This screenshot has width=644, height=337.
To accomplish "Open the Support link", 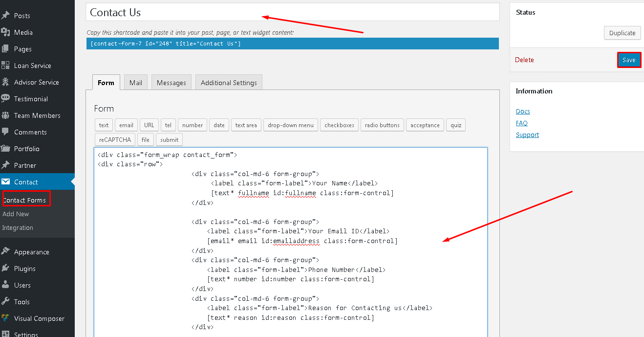I will coord(527,135).
